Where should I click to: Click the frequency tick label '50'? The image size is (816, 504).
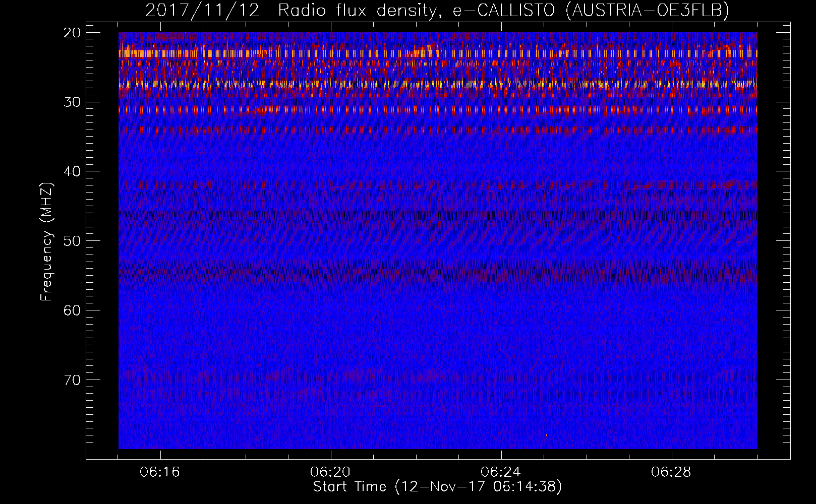pos(73,240)
